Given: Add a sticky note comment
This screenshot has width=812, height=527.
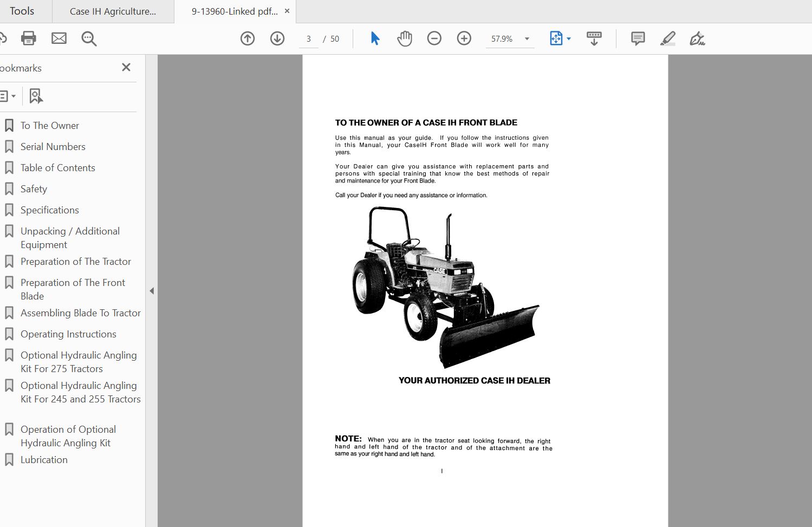Looking at the screenshot, I should (x=638, y=38).
